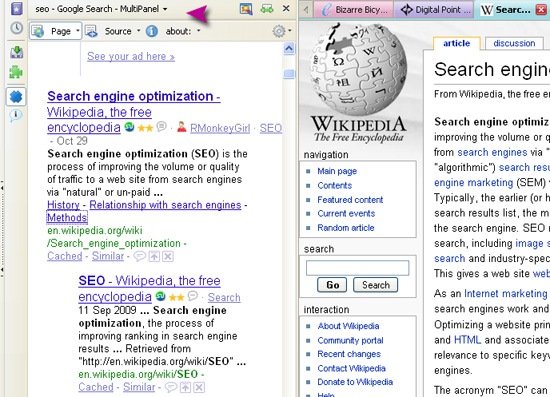Click Similar link under second result

point(139,387)
